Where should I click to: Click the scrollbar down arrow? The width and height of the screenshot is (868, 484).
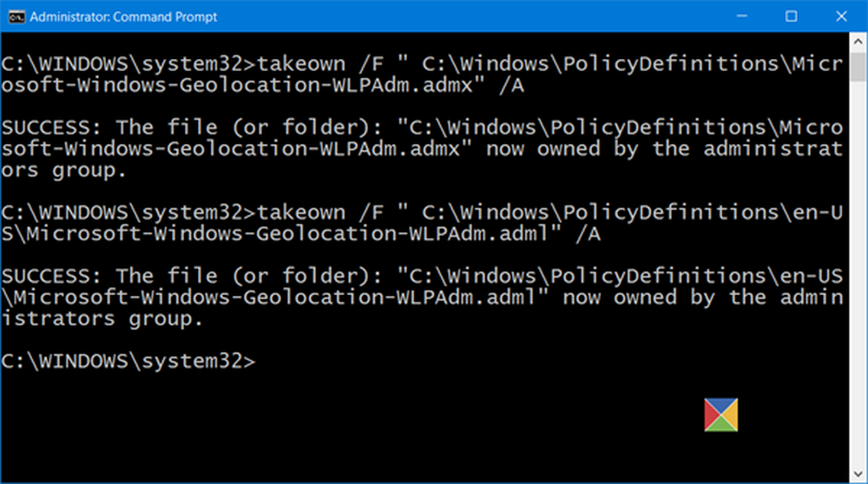[x=858, y=474]
